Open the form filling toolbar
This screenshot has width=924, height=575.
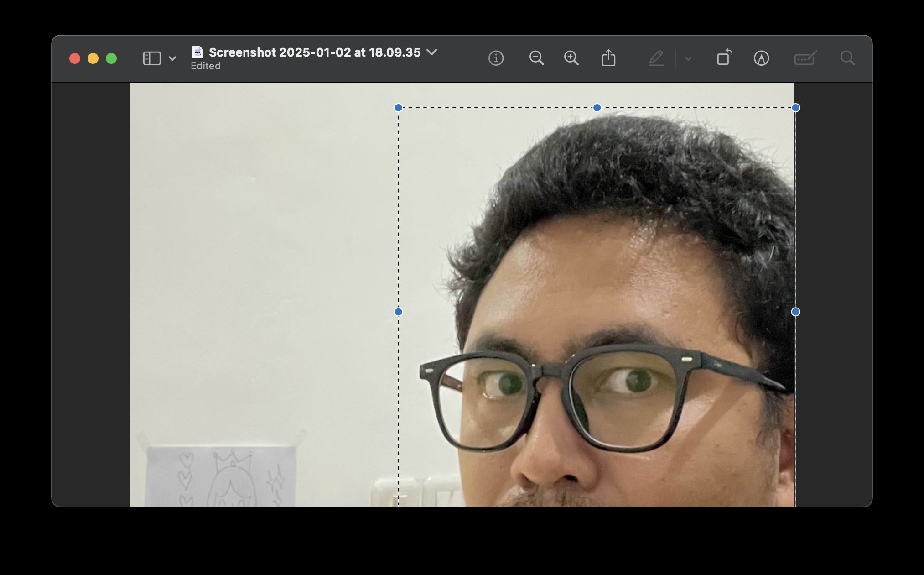805,58
